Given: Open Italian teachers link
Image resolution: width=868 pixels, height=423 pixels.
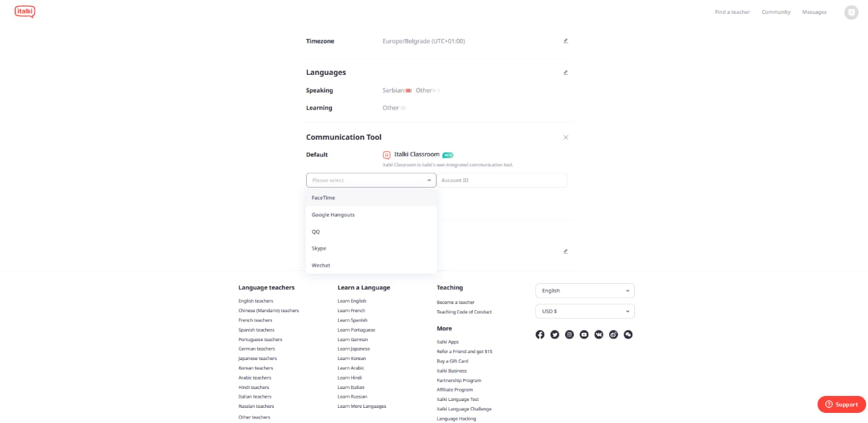Looking at the screenshot, I should [254, 397].
